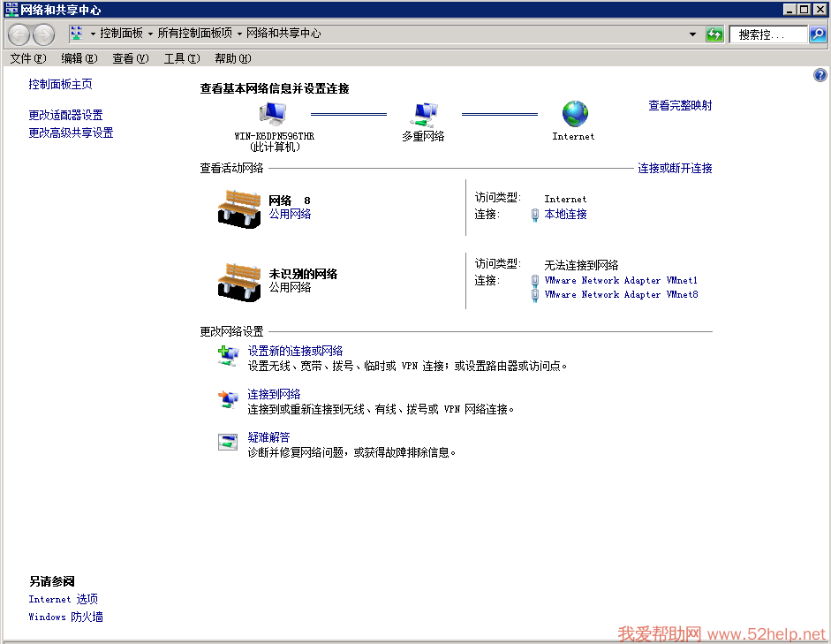Click the Forward navigation arrow button
Image resolution: width=831 pixels, height=644 pixels.
coord(43,34)
